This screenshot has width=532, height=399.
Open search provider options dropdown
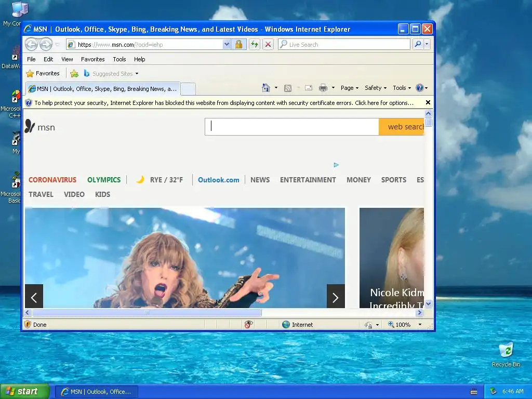coord(427,45)
